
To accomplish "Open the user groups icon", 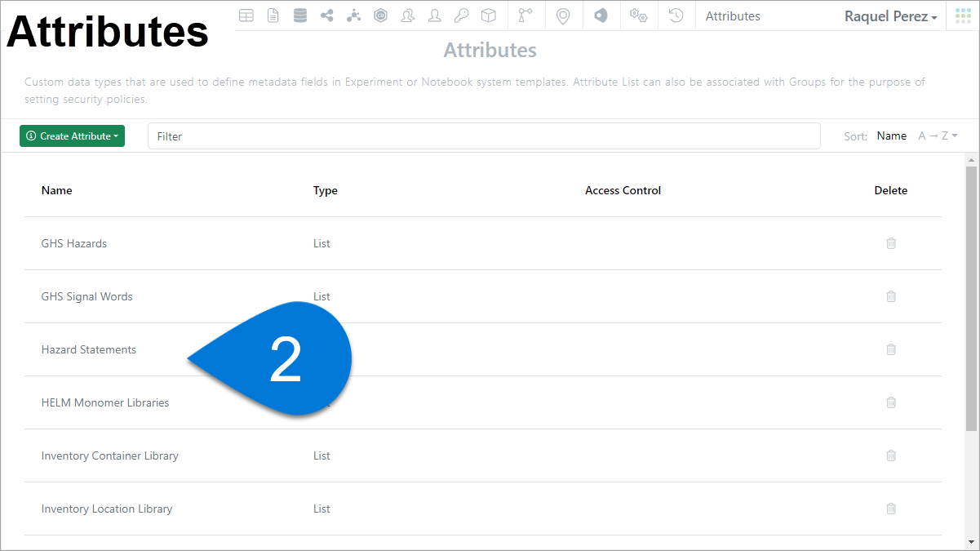I will click(x=407, y=16).
